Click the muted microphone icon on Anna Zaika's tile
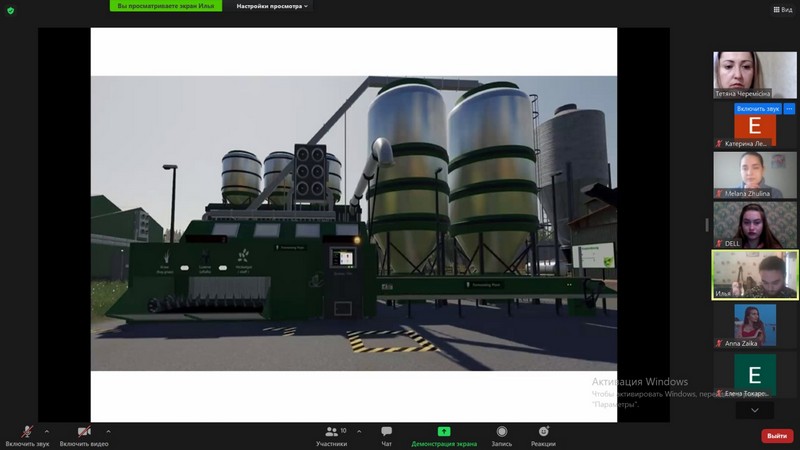 (x=719, y=343)
